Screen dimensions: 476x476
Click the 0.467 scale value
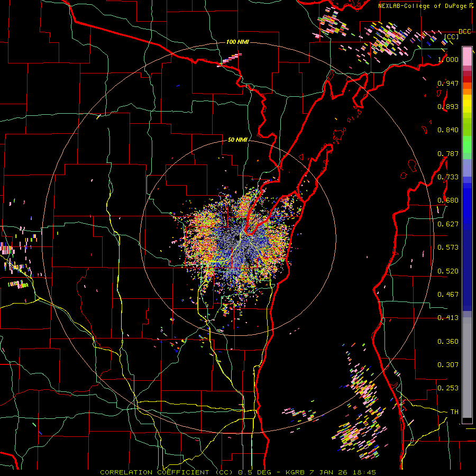[448, 295]
